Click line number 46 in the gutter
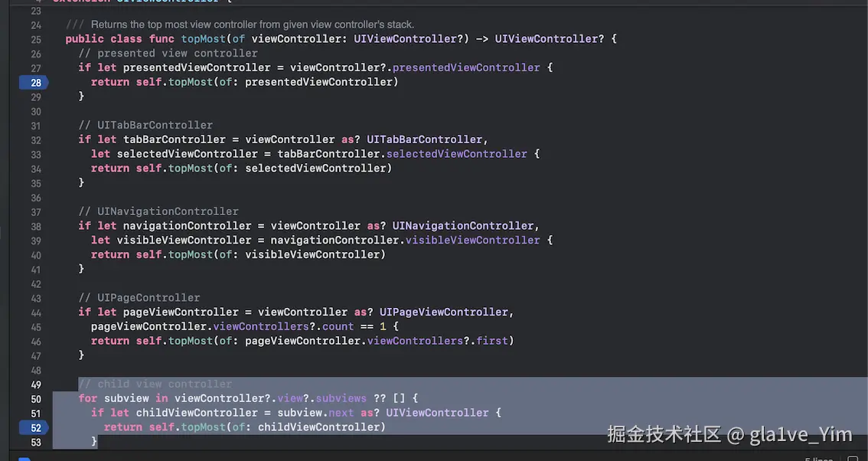 click(x=35, y=341)
